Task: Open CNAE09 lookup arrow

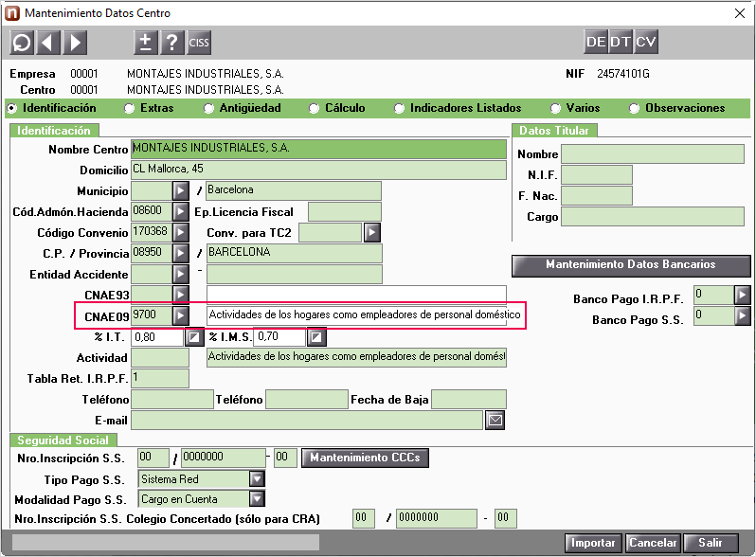Action: 181,315
